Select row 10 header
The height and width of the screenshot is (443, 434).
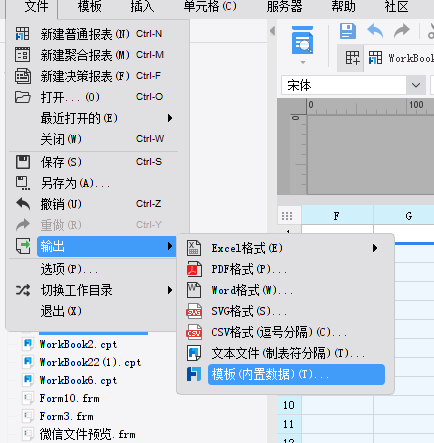tap(289, 405)
